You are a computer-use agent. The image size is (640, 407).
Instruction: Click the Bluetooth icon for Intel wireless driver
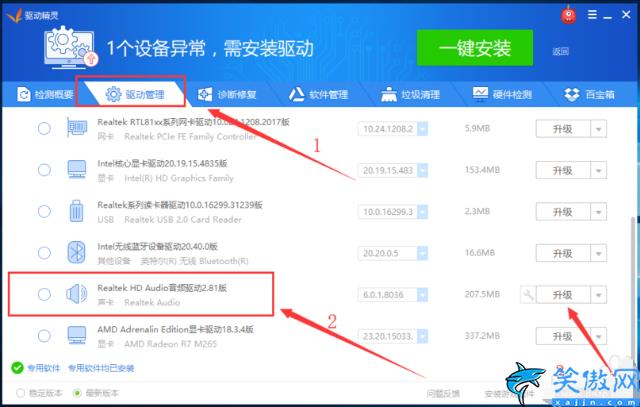click(76, 252)
